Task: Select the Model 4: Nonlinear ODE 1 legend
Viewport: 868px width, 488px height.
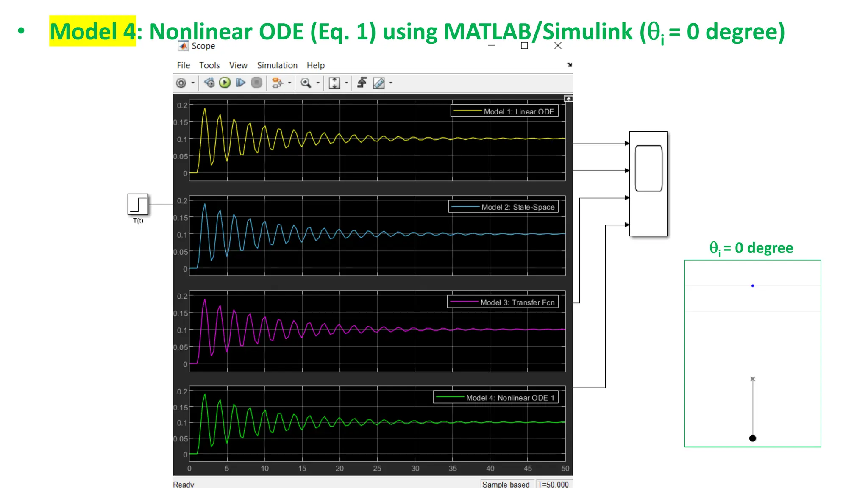Action: tap(495, 397)
